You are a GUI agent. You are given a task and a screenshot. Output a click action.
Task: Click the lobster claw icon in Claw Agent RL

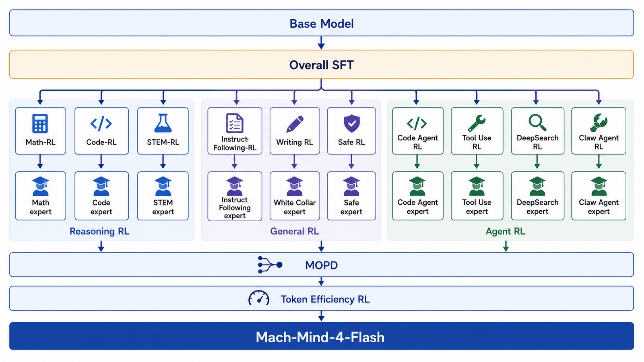(599, 123)
